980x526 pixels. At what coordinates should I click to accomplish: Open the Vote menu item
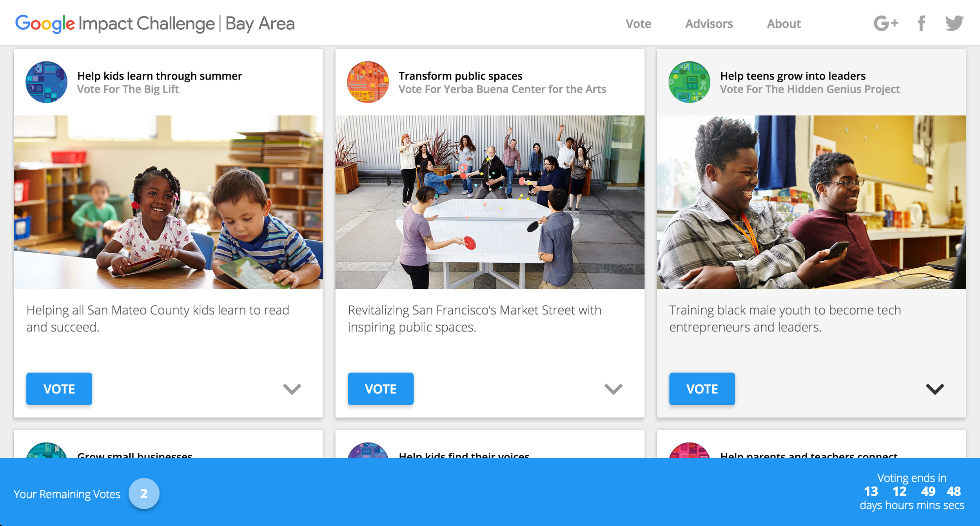638,24
